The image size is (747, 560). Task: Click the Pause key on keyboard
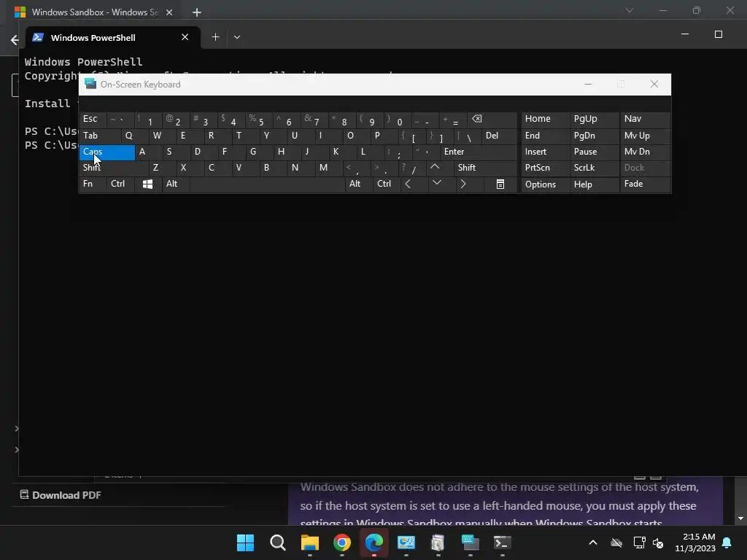(594, 152)
